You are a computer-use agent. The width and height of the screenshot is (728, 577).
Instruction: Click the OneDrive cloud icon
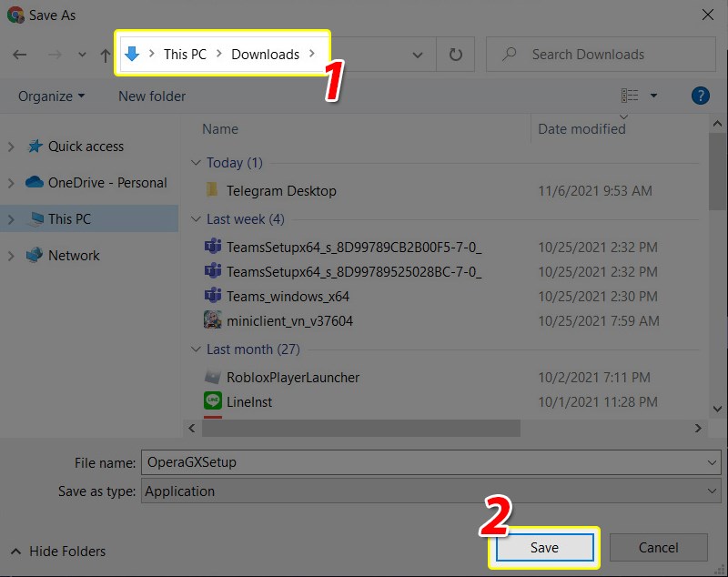click(35, 182)
